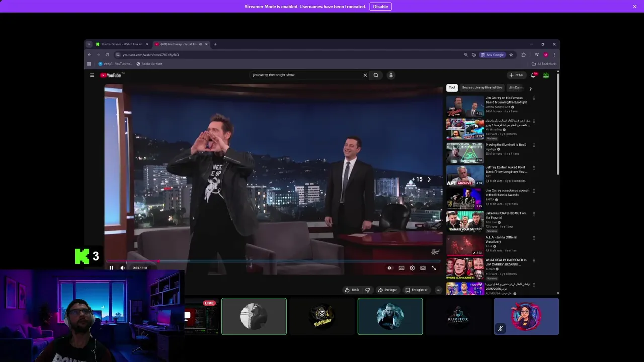
Task: Dislike the video
Action: (368, 290)
